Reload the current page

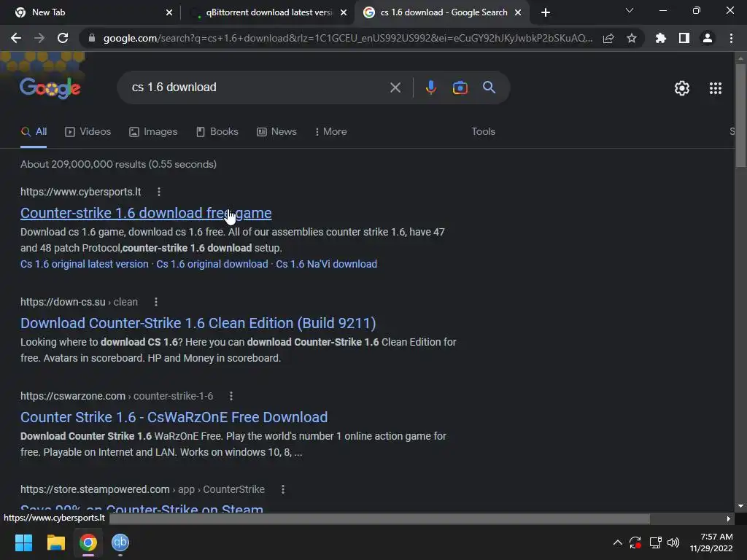pyautogui.click(x=63, y=38)
